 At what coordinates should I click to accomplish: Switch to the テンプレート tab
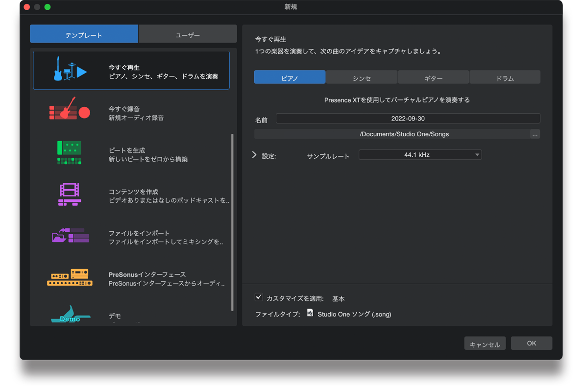pos(84,35)
